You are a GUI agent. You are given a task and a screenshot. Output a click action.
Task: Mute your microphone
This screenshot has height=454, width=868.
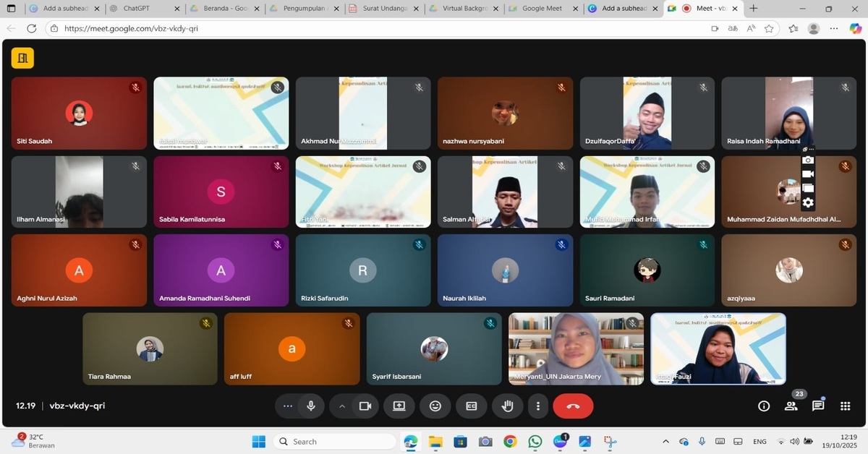[311, 406]
